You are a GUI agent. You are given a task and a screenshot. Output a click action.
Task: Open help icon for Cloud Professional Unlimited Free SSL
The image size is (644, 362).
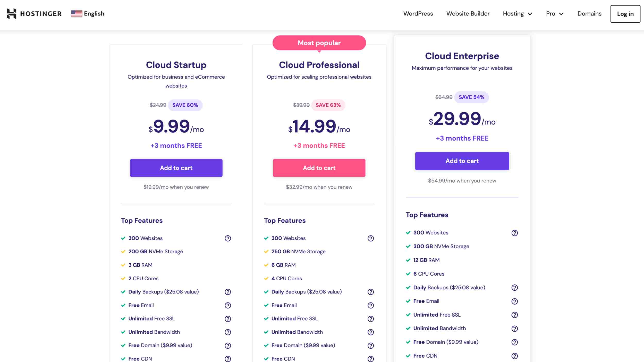(371, 319)
